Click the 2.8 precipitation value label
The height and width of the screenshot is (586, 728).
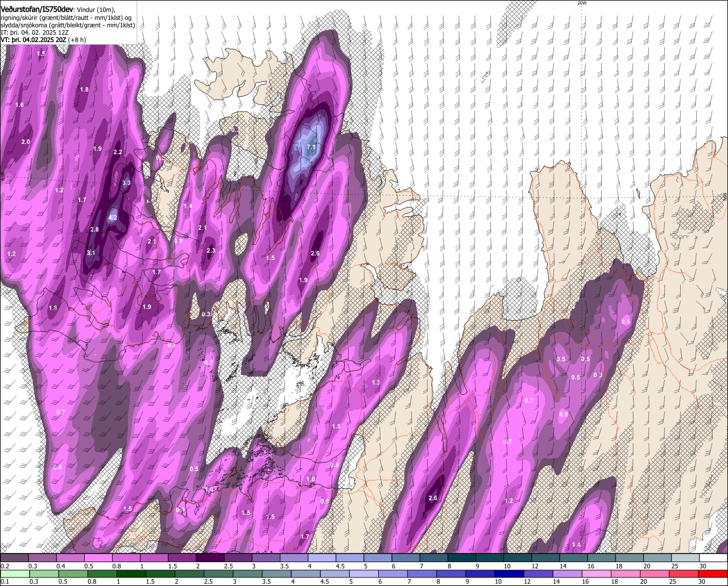tap(94, 229)
